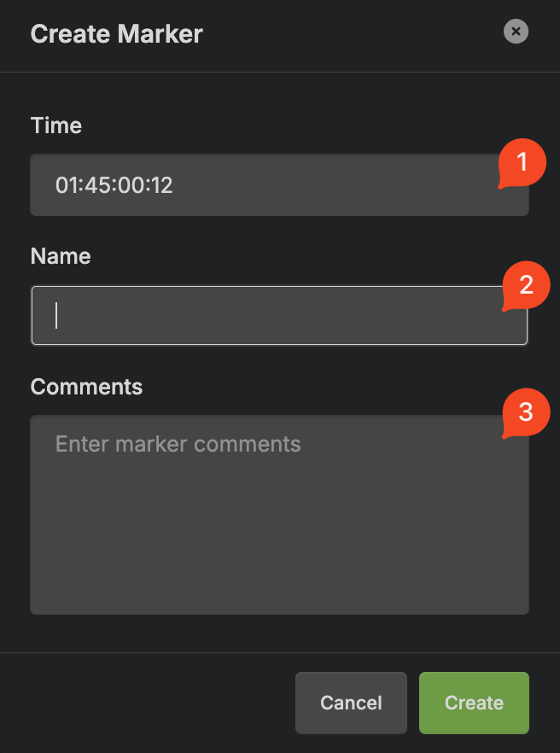Click the Name field label
The image size is (560, 753).
(x=61, y=256)
